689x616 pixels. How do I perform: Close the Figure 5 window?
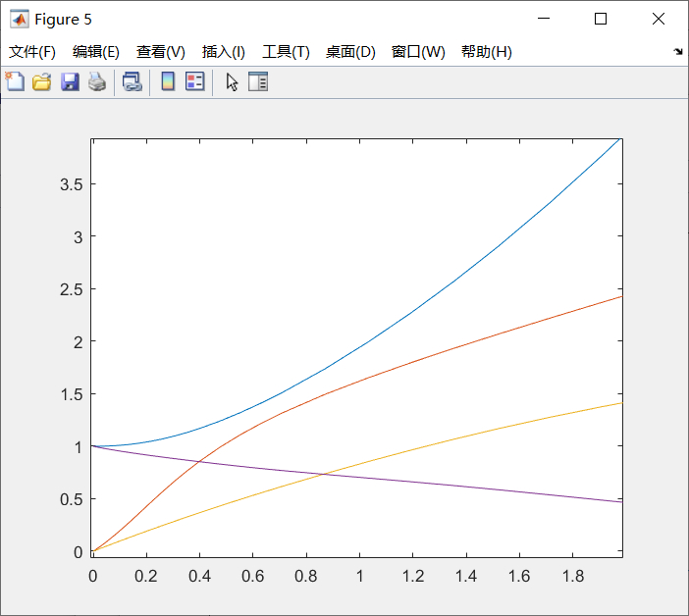tap(659, 19)
